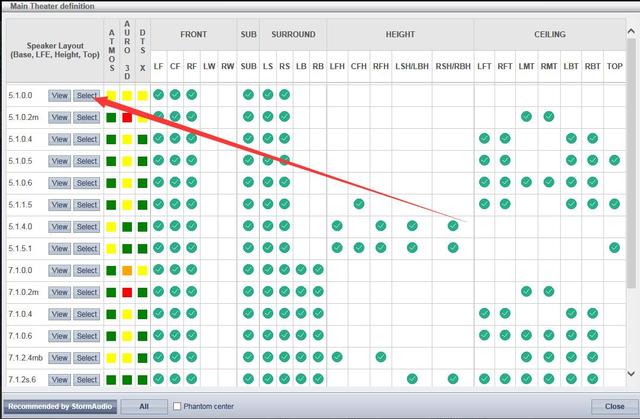640x419 pixels.
Task: Click red Auro 3D indicator for 7.1.0.2m
Action: [127, 292]
